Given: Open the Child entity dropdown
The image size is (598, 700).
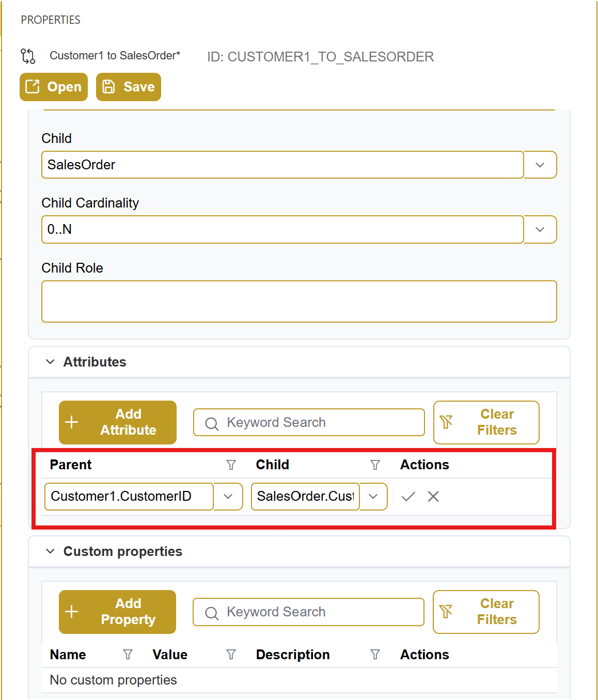Looking at the screenshot, I should coord(540,165).
